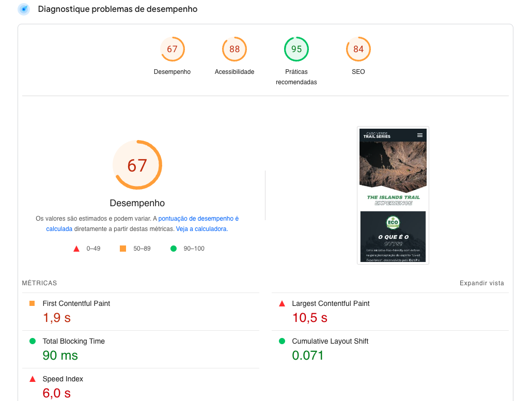Click the blue diagnostics icon beside the heading
This screenshot has height=401, width=532.
[x=24, y=9]
